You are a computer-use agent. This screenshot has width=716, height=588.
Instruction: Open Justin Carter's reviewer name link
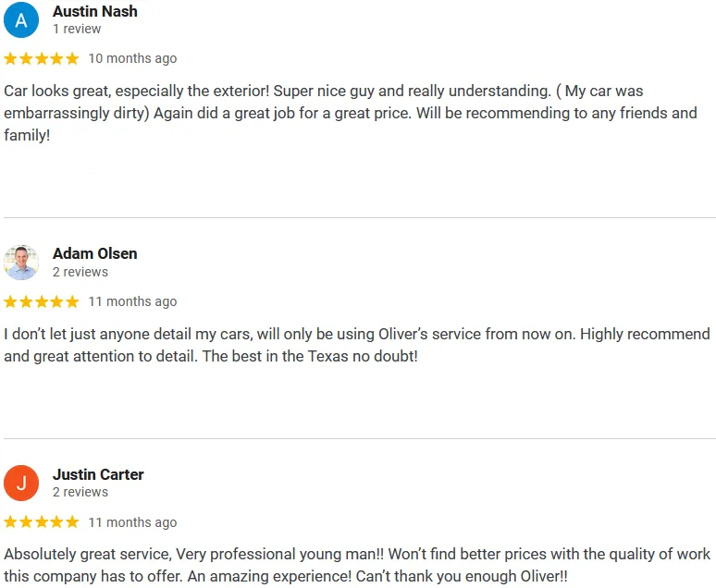(98, 474)
